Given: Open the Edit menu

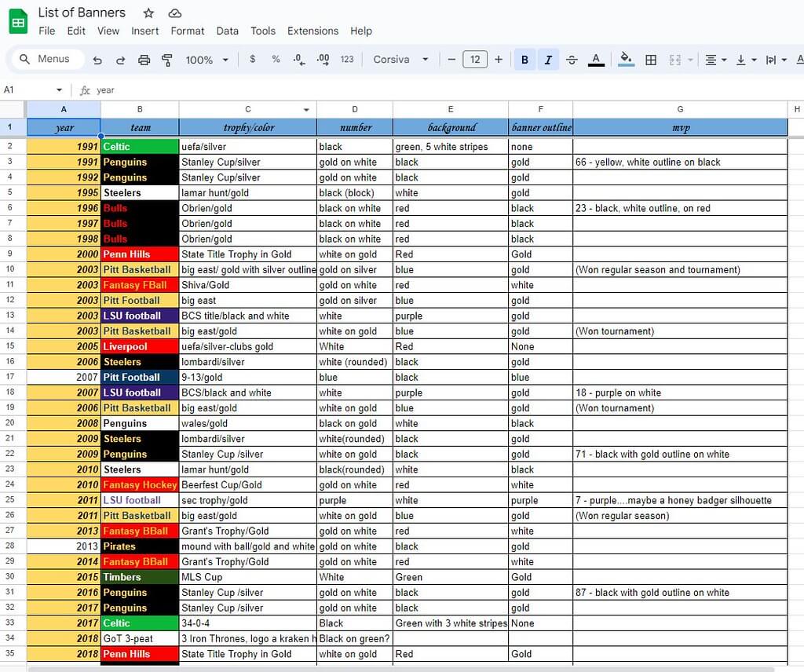Looking at the screenshot, I should tap(76, 31).
